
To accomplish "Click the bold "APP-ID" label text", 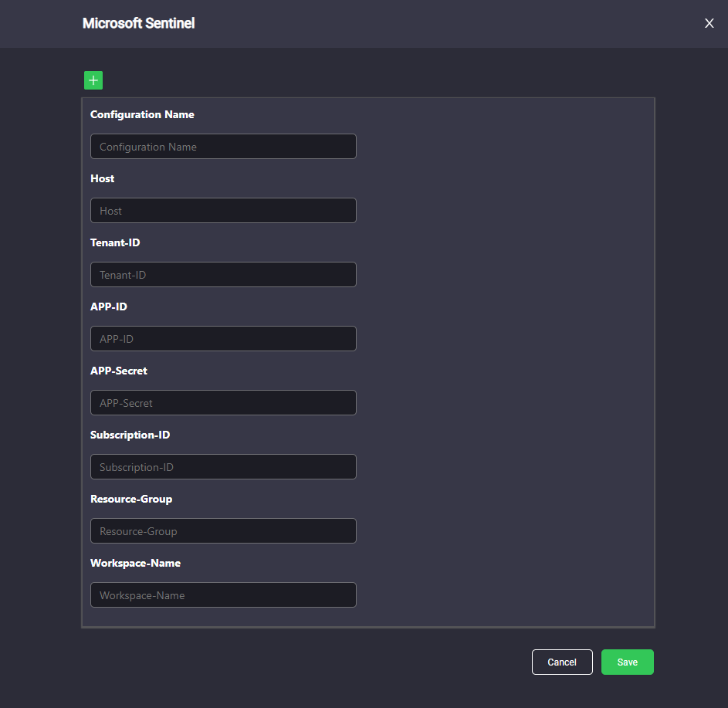I will [x=108, y=307].
